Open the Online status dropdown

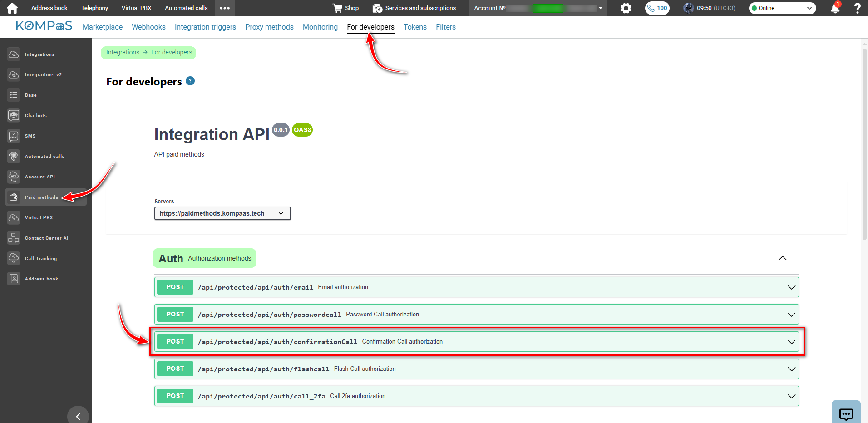coord(782,8)
